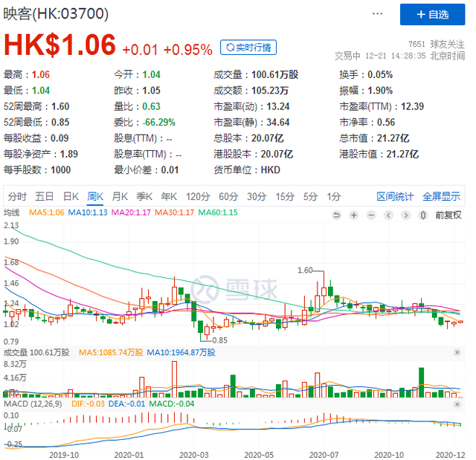Click the 2020-07 date axis label
The width and height of the screenshot is (476, 460).
324,455
